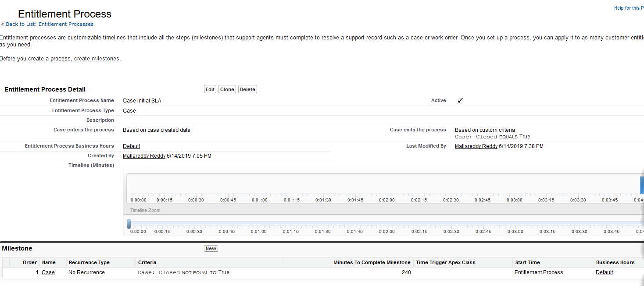644x286 pixels.
Task: Click the Timeline Zoom slider handle
Action: coord(129,223)
